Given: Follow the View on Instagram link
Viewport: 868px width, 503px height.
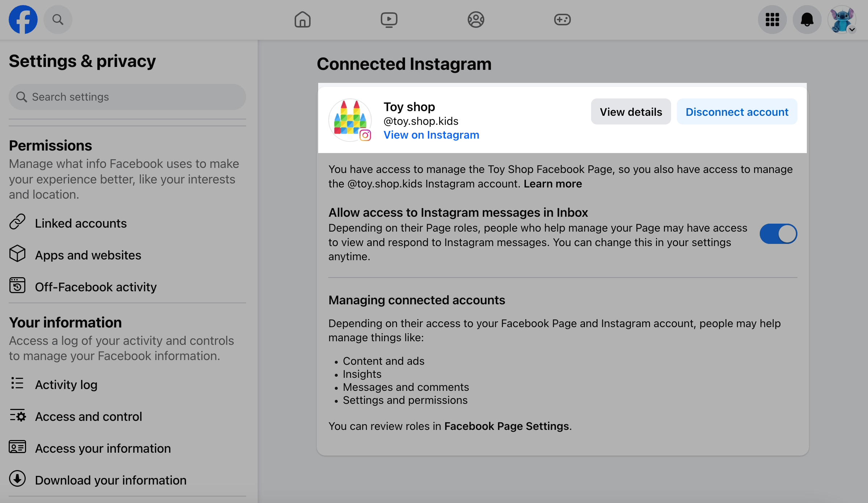Looking at the screenshot, I should point(431,135).
